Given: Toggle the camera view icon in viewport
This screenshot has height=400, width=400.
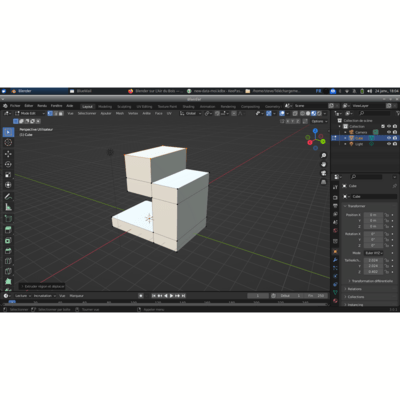Looking at the screenshot, I should [x=323, y=173].
